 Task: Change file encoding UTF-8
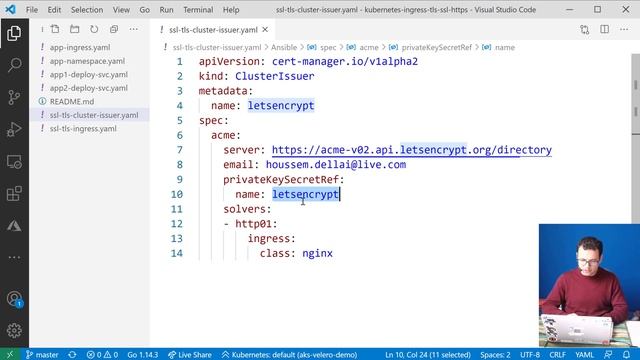pos(530,355)
